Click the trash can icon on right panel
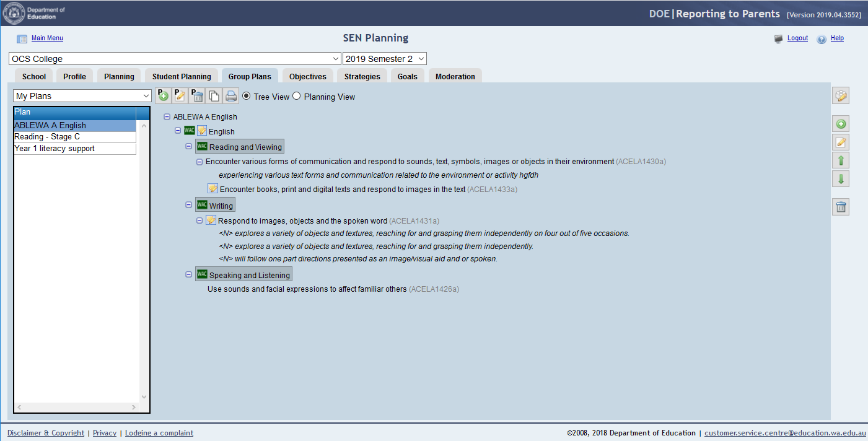This screenshot has width=868, height=441. pos(841,207)
